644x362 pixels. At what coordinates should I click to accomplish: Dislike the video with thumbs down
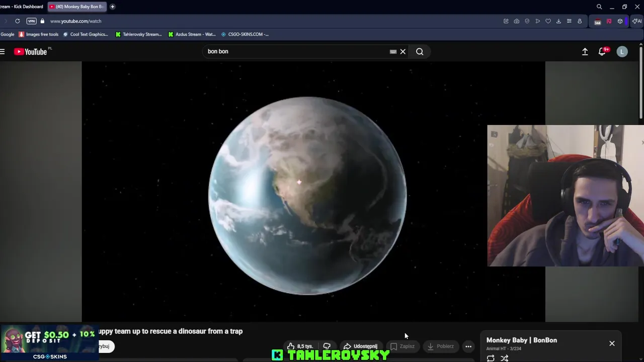pyautogui.click(x=327, y=346)
